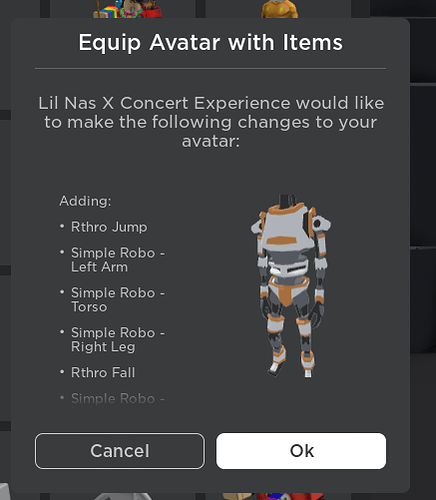Viewport: 436px width, 500px height.
Task: Select Simple Robo - Right Leg item
Action: pyautogui.click(x=118, y=339)
